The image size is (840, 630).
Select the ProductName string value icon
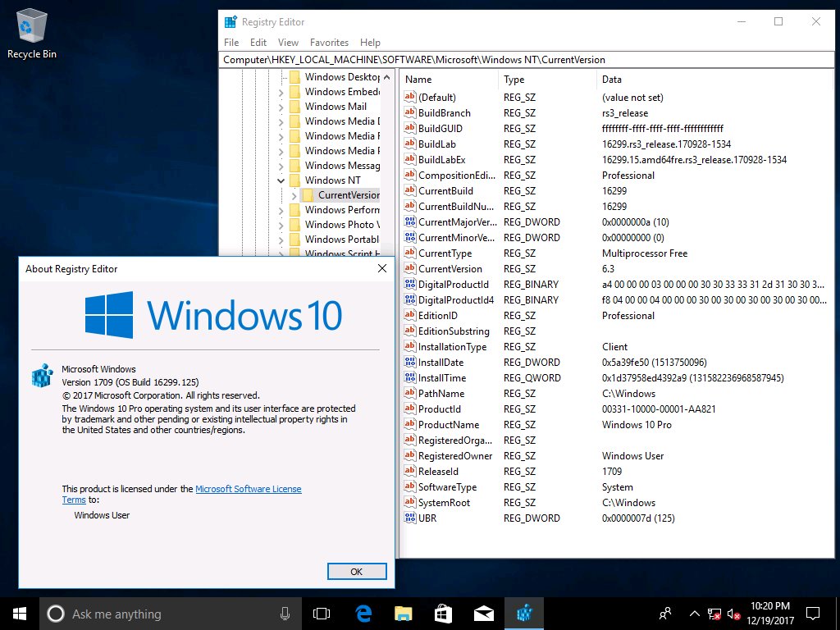point(410,424)
